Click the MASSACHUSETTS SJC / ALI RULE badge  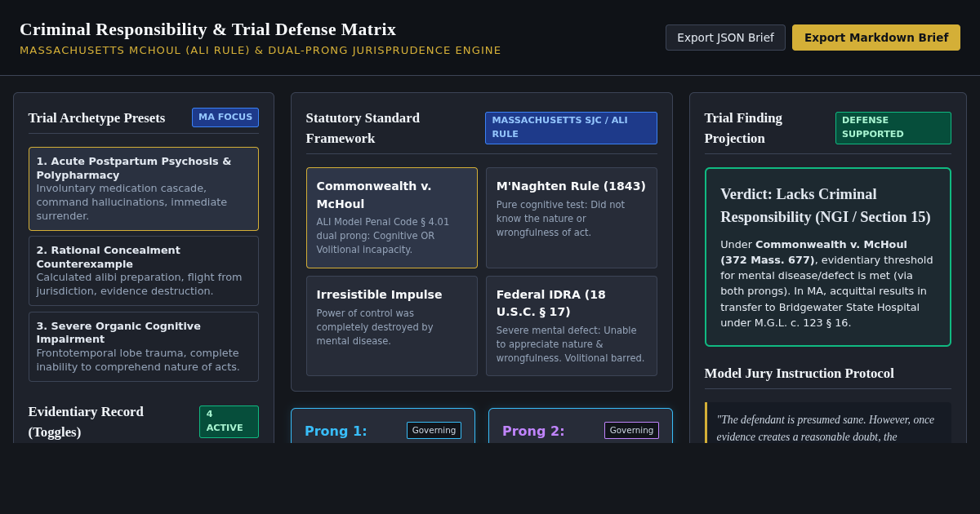coord(571,127)
